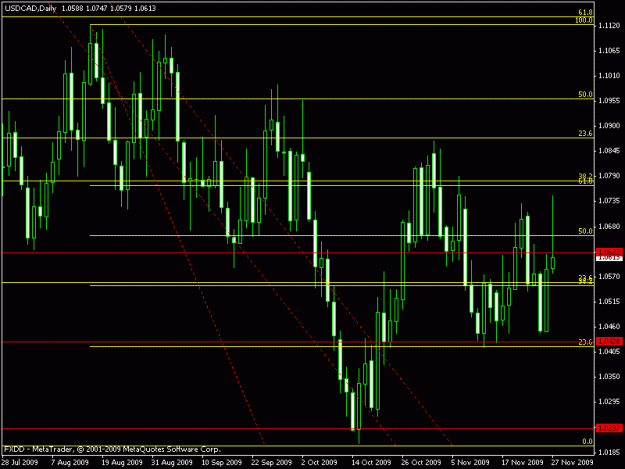Click the 31 Aug 2009 date label

[172, 462]
